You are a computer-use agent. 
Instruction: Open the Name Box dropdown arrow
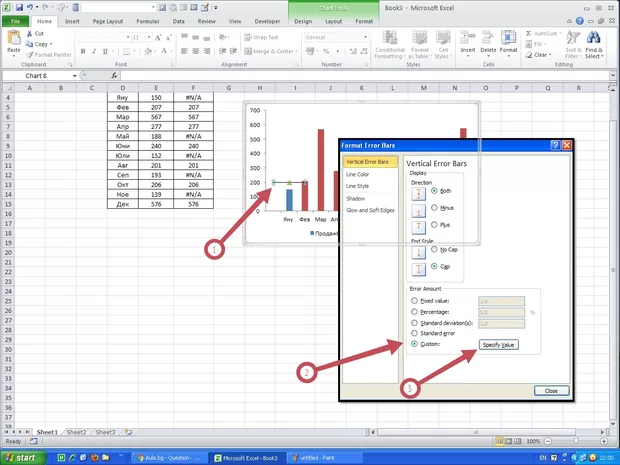74,76
